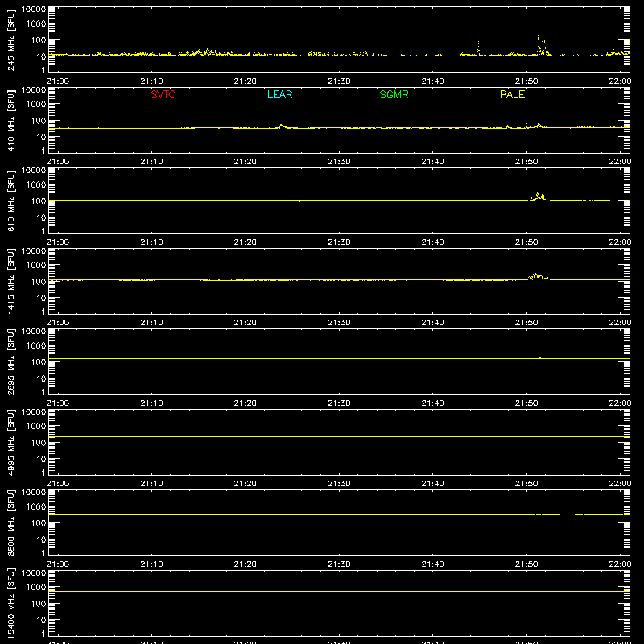
Task: Click the 410 MHz bump near 21:24
Action: [x=283, y=126]
